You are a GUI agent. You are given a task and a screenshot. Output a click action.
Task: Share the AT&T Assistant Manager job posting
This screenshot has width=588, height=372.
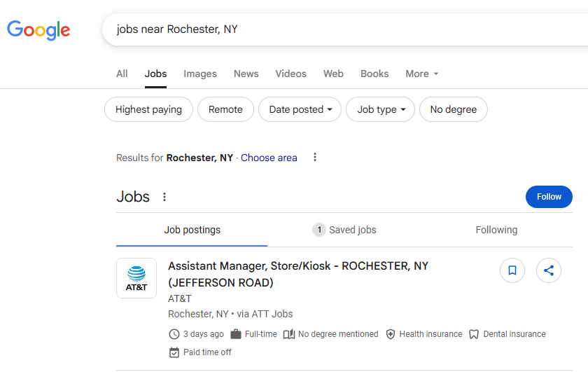pyautogui.click(x=549, y=270)
